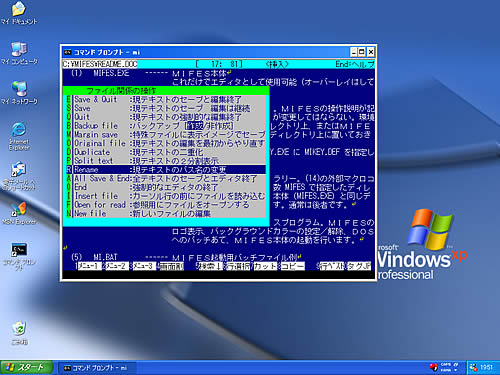Click the IME pen icon in tray
Screen dimensions: 500x375
(433, 367)
